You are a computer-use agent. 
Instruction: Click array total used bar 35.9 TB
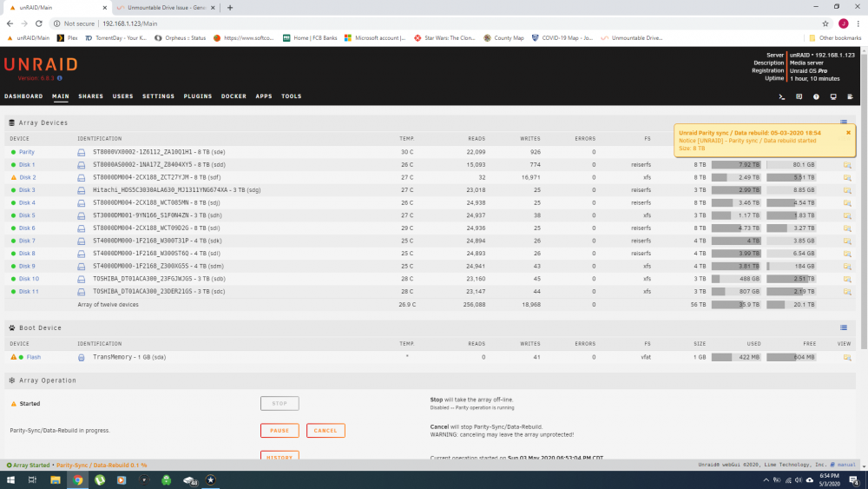click(736, 305)
